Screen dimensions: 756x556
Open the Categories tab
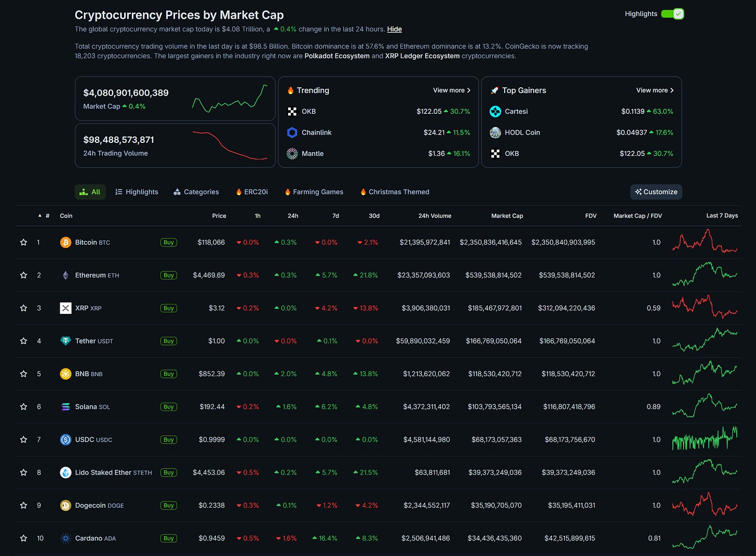click(x=196, y=192)
